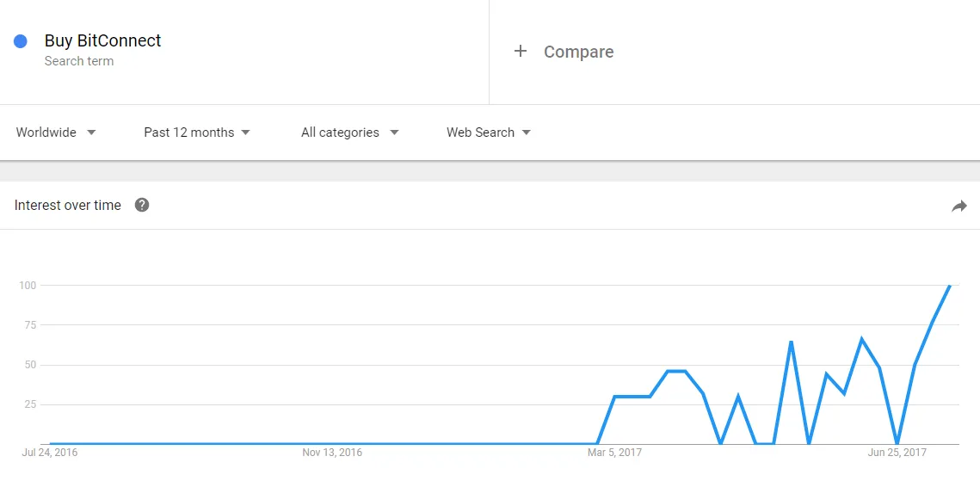
Task: Click the Past 12 months dropdown arrow
Action: click(x=245, y=133)
